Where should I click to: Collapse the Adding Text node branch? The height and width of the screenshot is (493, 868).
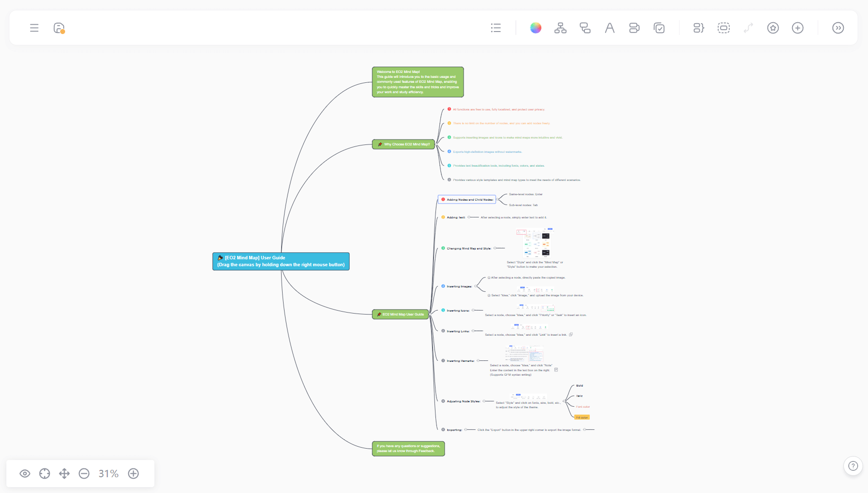click(469, 217)
